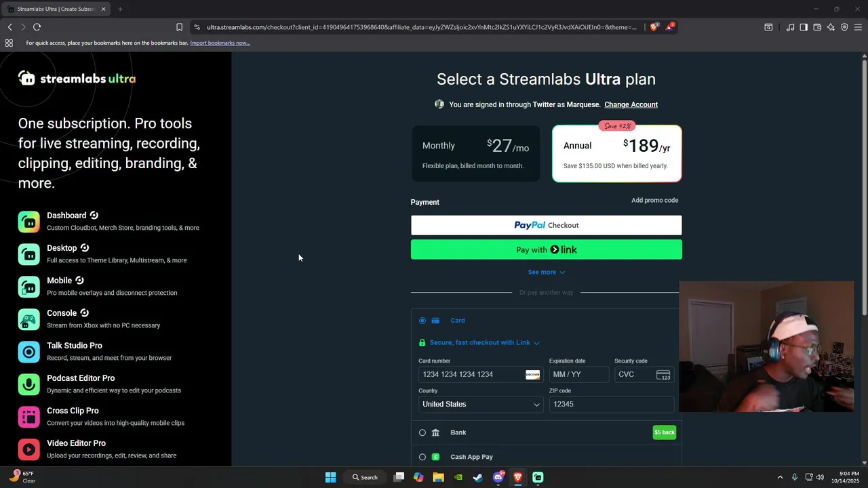
Task: Click the Console gamepad icon
Action: coord(28,319)
